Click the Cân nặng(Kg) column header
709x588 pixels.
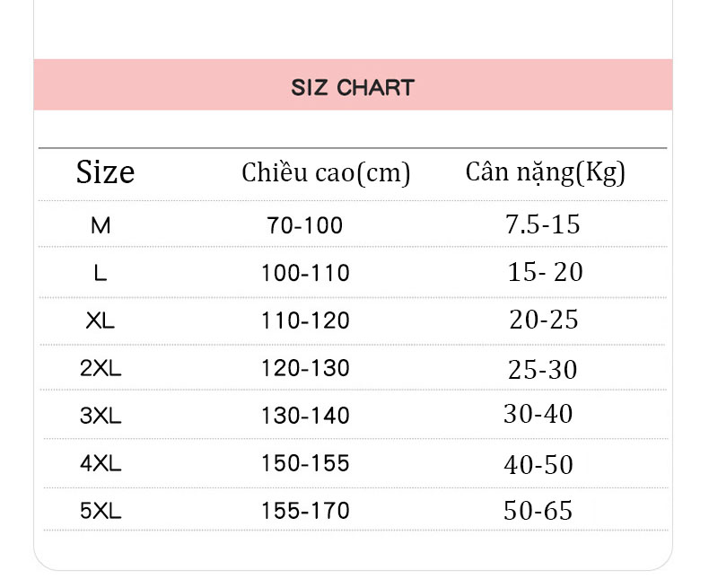(546, 172)
